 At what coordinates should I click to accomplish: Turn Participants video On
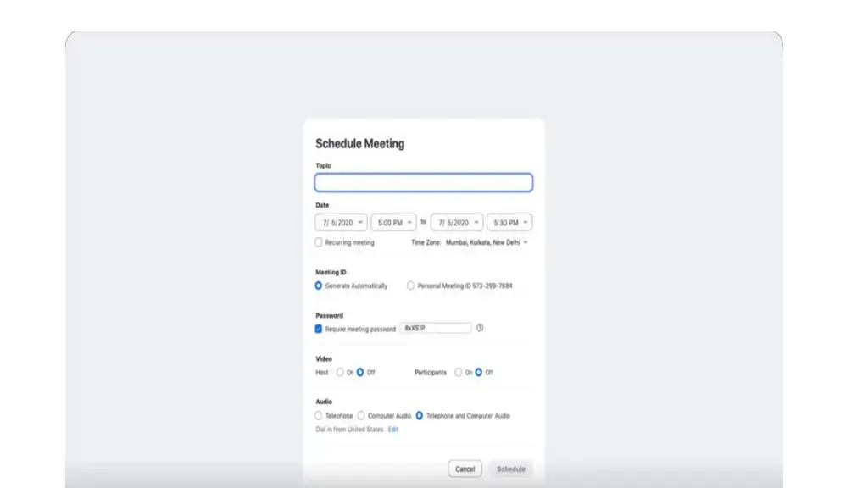coord(459,372)
